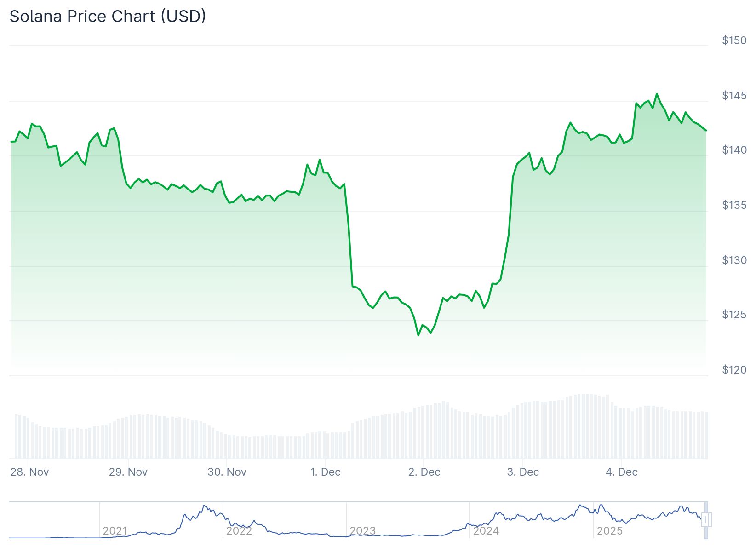Select the $125 price axis label

pyautogui.click(x=734, y=315)
